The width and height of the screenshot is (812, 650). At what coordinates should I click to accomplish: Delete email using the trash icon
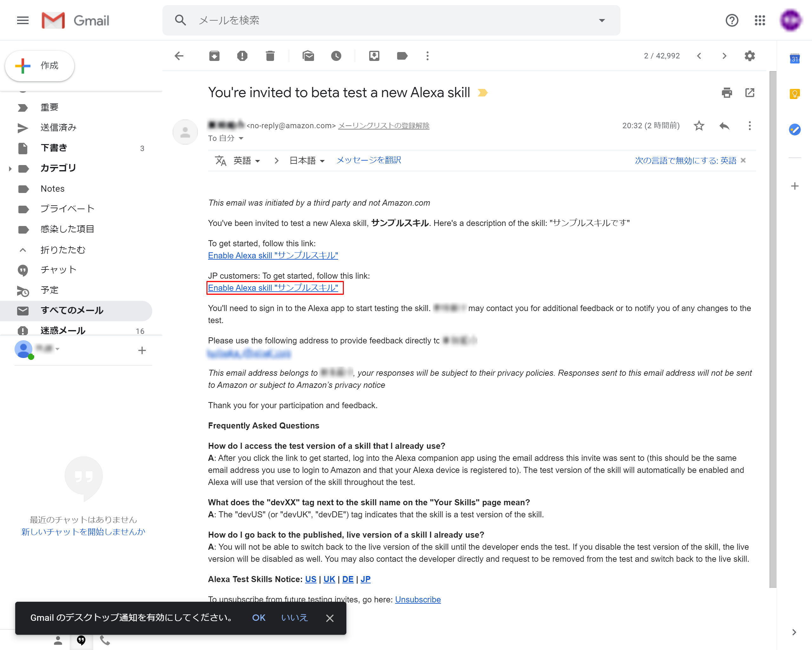270,56
